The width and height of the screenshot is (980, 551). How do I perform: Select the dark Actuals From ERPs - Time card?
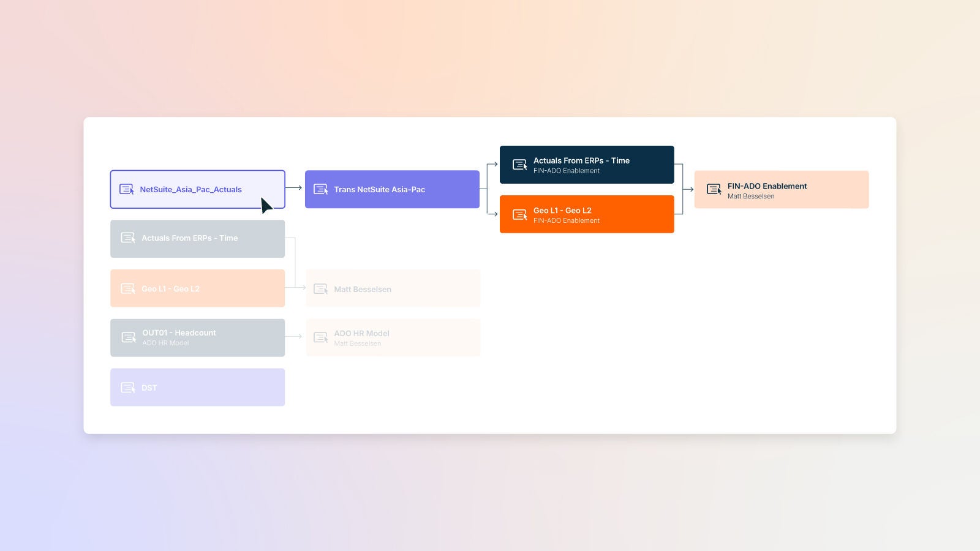(587, 164)
